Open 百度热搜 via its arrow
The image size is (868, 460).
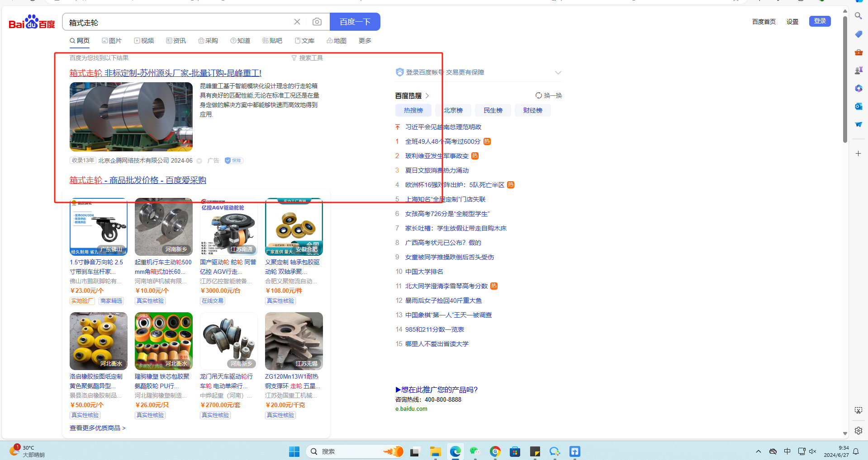(427, 96)
